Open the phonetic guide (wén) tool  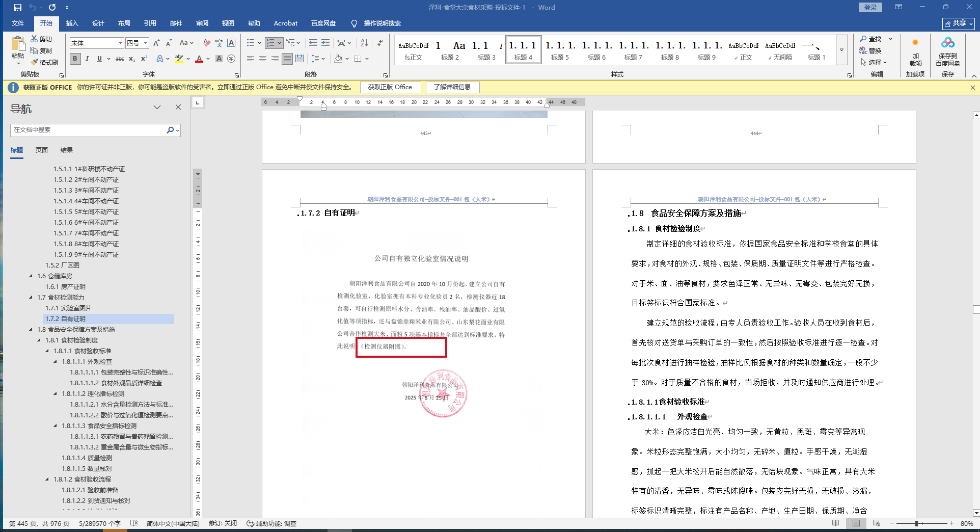pos(219,43)
